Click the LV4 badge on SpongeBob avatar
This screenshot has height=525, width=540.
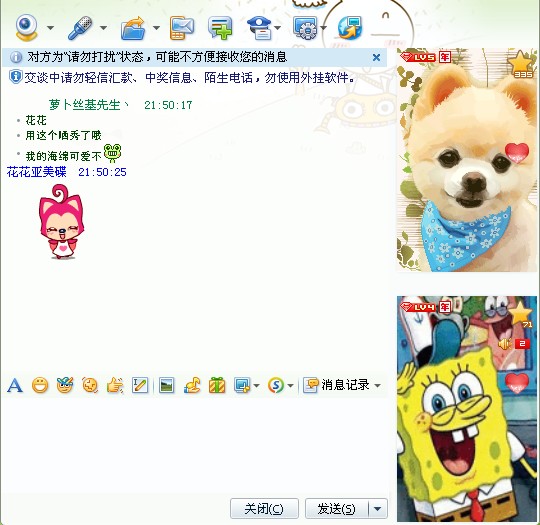click(418, 306)
